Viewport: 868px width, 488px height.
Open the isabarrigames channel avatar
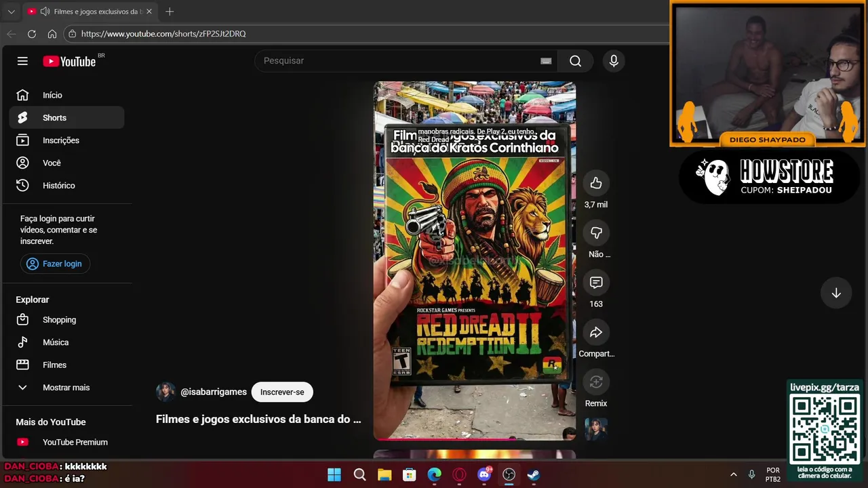coord(165,392)
